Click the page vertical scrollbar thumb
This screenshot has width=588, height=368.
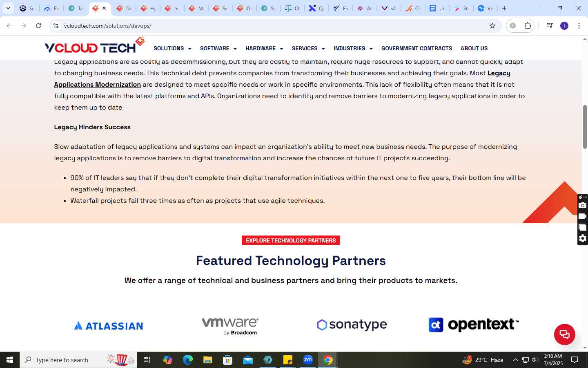pyautogui.click(x=585, y=127)
